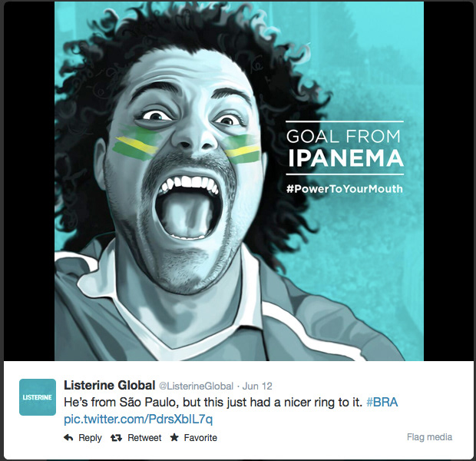Click the black area left of image
The height and width of the screenshot is (461, 476).
point(29,181)
